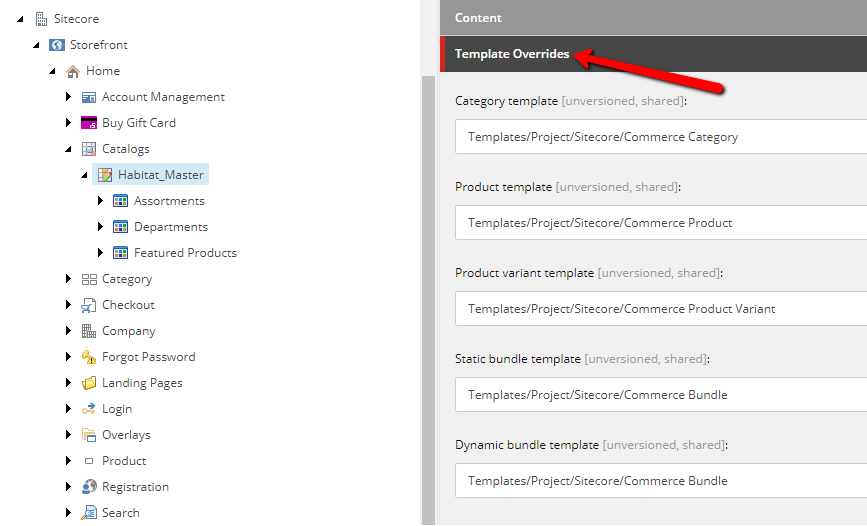Click the Search icon in tree

pyautogui.click(x=88, y=513)
